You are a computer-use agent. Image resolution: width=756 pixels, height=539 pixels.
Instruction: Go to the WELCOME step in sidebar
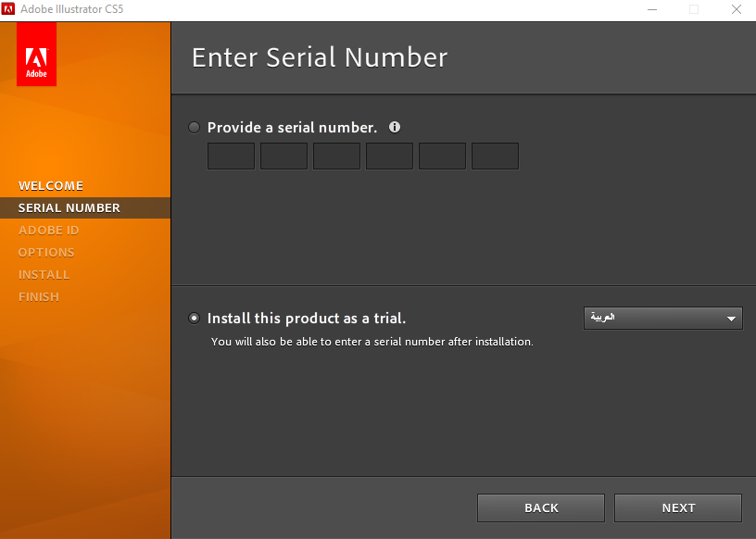coord(51,185)
